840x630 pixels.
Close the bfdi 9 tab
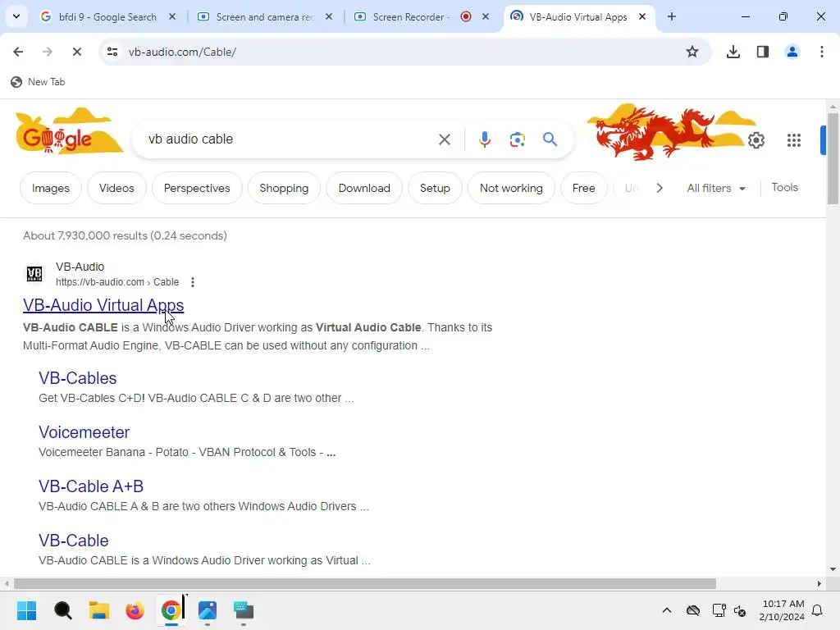[x=172, y=16]
